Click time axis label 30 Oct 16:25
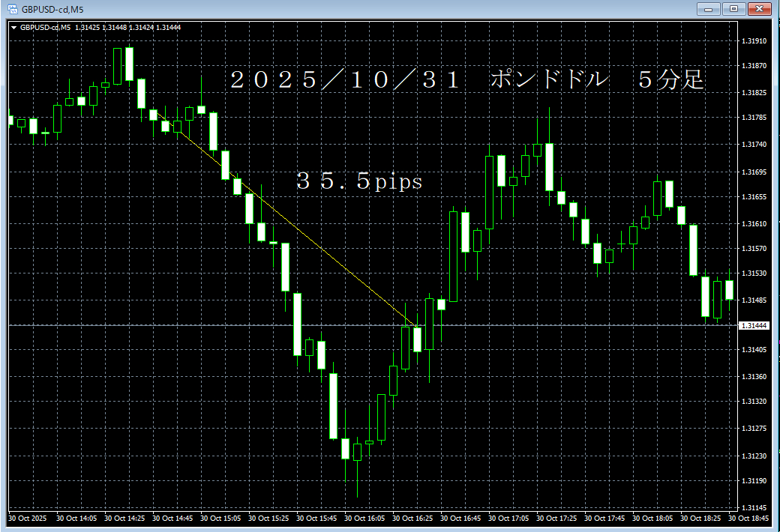This screenshot has height=532, width=780. tap(412, 519)
